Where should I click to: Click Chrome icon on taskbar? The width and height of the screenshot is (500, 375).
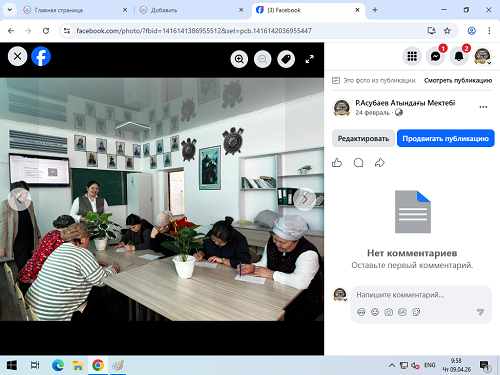point(98,365)
